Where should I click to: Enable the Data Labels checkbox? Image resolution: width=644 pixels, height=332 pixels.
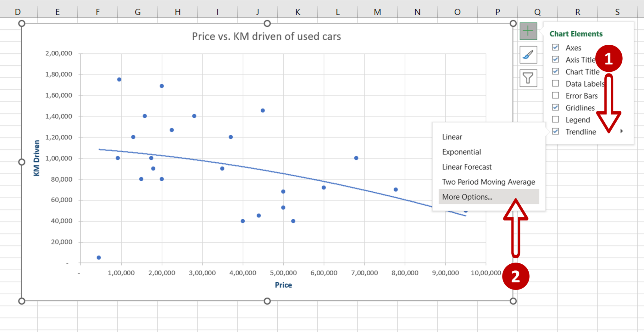click(x=555, y=83)
